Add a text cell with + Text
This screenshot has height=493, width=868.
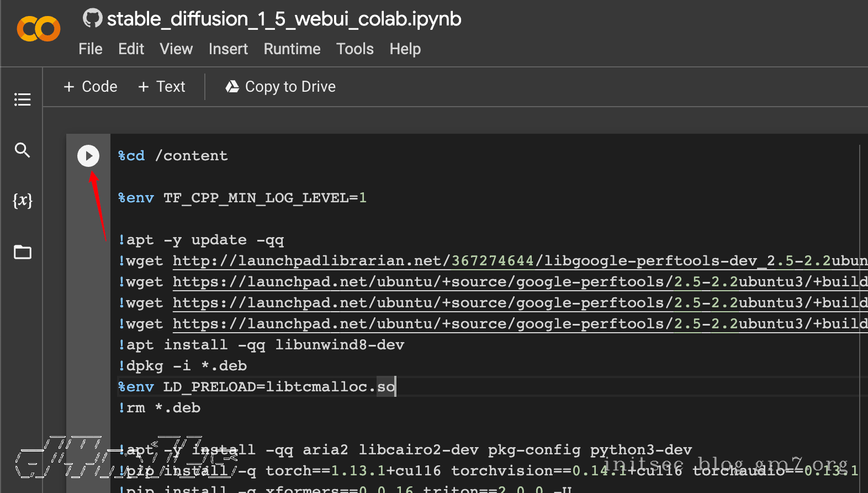[162, 87]
